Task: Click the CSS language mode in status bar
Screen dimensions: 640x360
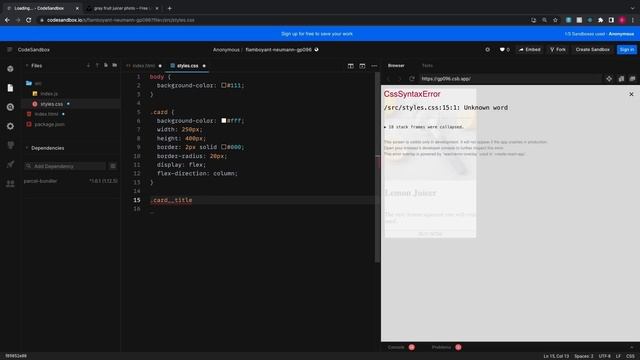Action: [x=630, y=356]
